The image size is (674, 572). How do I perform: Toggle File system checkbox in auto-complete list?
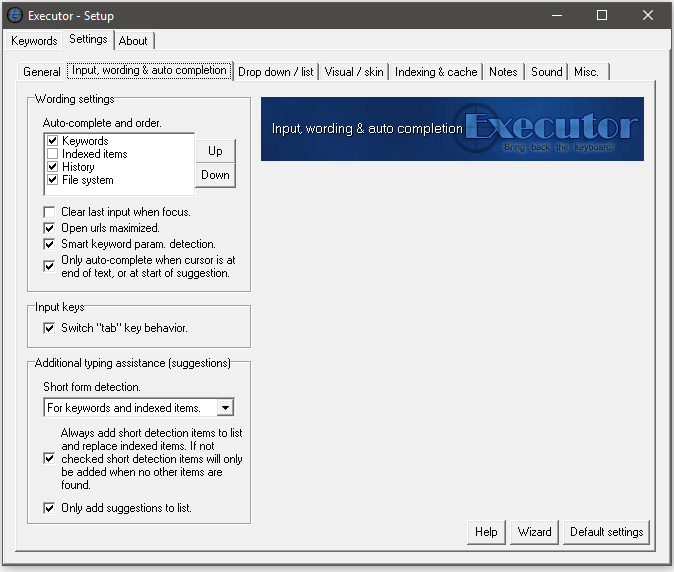pos(52,180)
